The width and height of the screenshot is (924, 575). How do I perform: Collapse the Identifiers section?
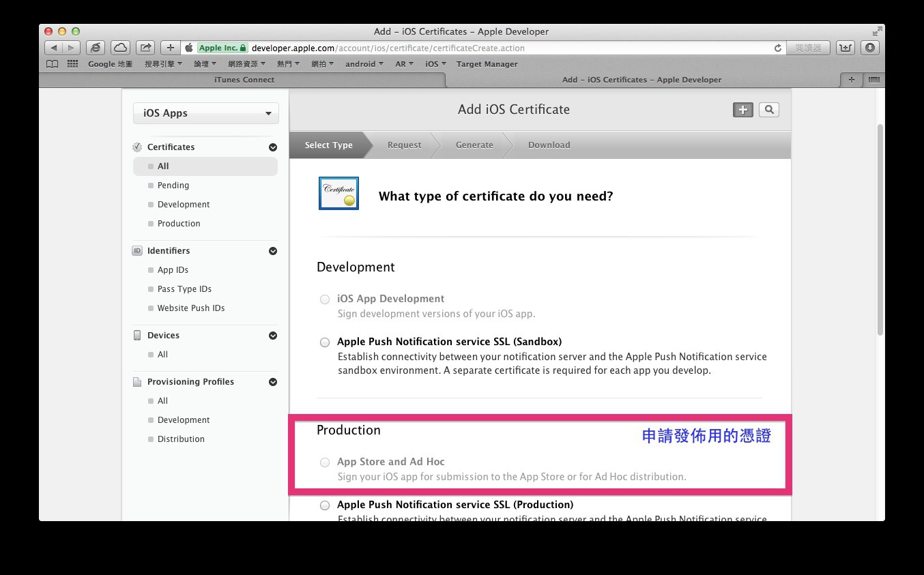pos(273,251)
